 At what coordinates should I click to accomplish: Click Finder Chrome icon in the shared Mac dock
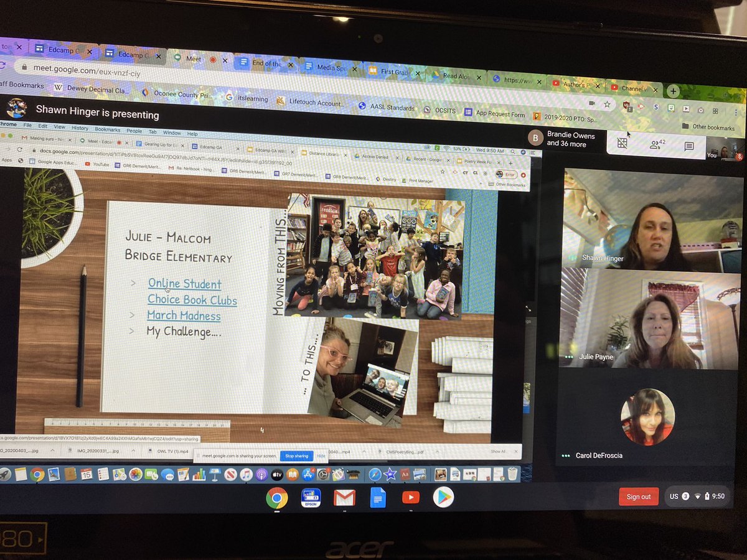(x=37, y=474)
